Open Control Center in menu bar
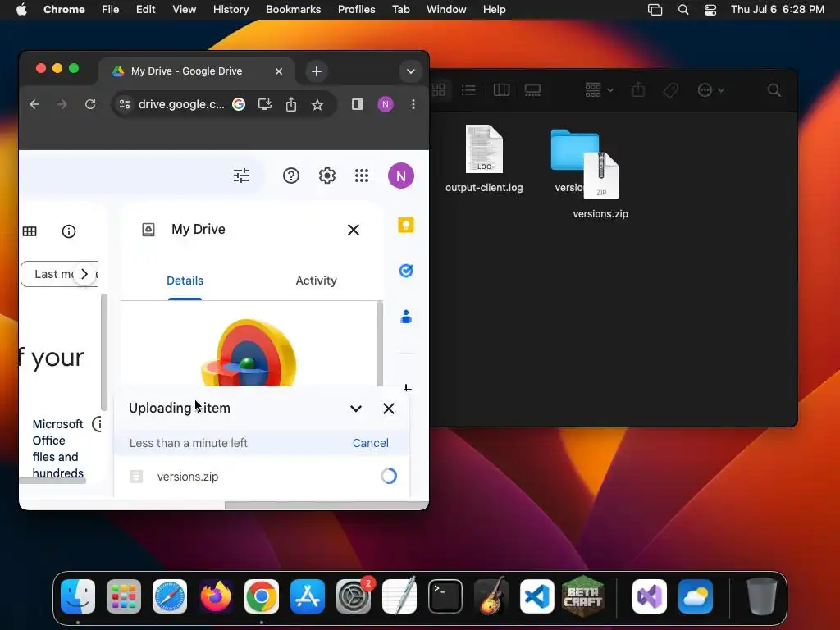 pos(710,10)
